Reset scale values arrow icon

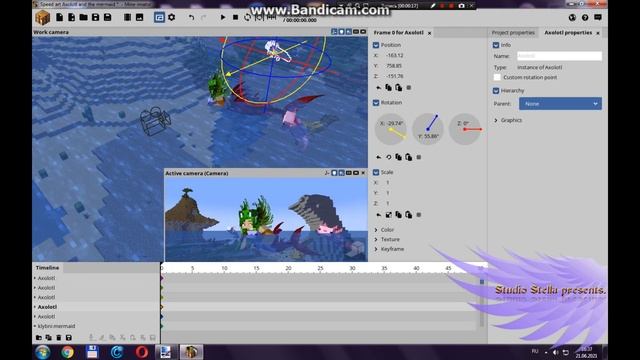(378, 215)
